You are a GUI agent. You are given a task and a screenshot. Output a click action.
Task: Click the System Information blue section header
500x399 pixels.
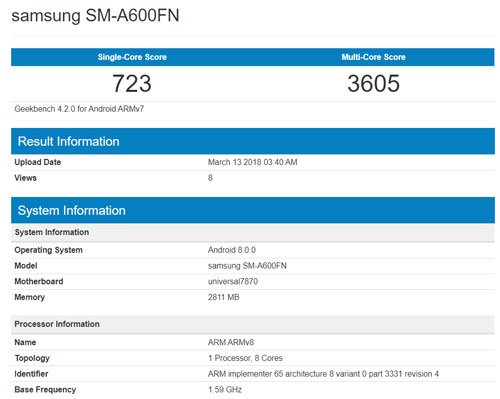[x=253, y=210]
